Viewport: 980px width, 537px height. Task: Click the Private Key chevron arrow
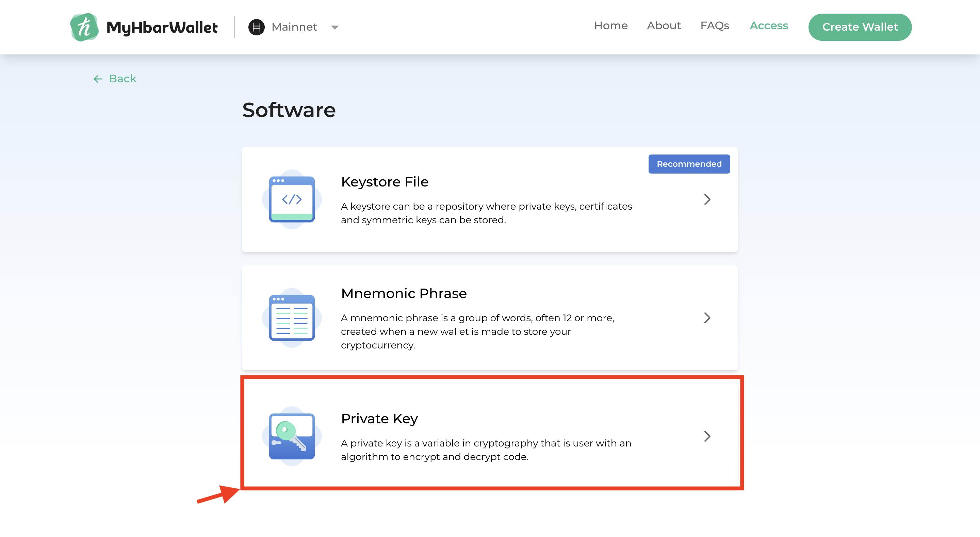[x=707, y=436]
